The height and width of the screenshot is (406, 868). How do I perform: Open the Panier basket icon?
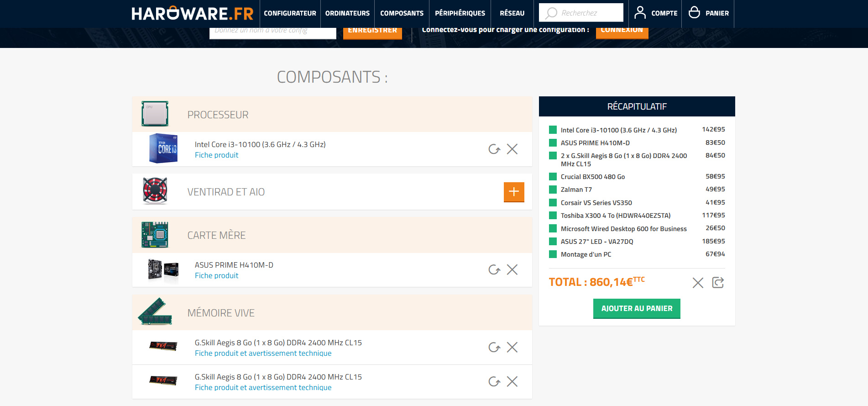pyautogui.click(x=694, y=12)
